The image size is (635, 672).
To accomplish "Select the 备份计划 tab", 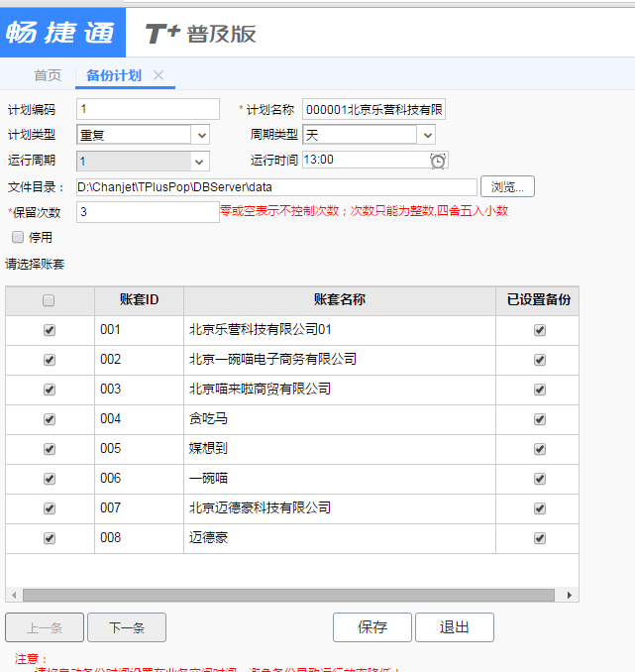I will click(114, 75).
